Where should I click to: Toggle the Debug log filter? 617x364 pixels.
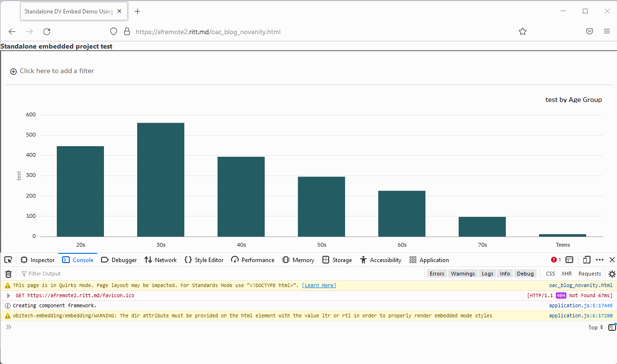click(525, 274)
